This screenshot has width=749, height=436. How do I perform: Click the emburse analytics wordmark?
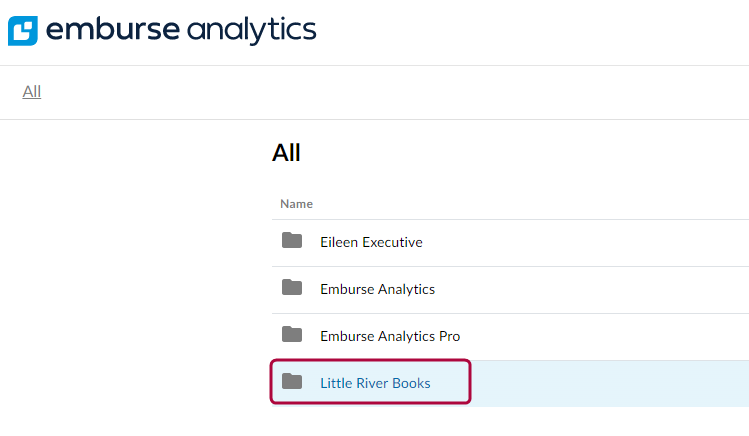(x=181, y=30)
